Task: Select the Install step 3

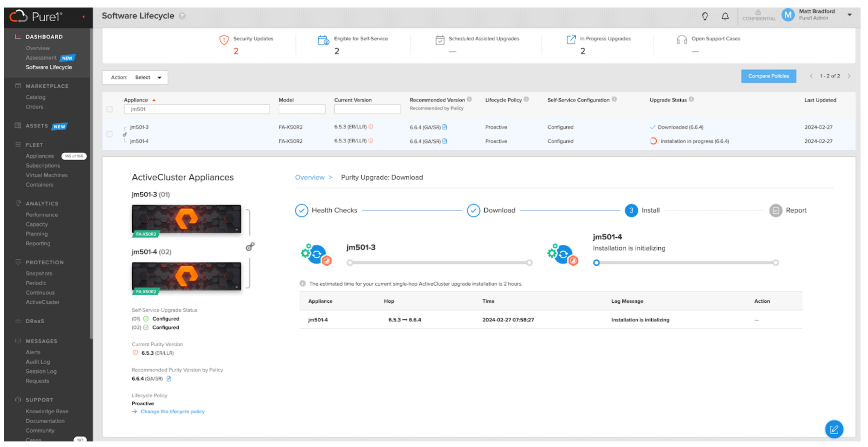Action: point(642,210)
